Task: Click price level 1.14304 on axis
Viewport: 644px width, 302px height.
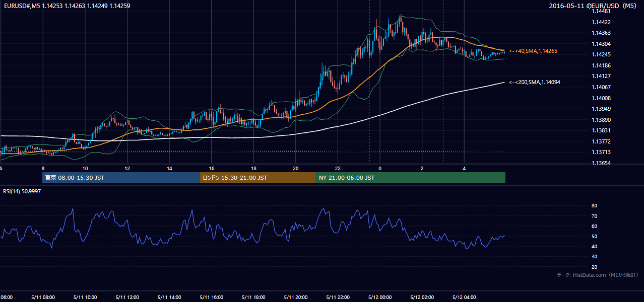Action: [601, 44]
